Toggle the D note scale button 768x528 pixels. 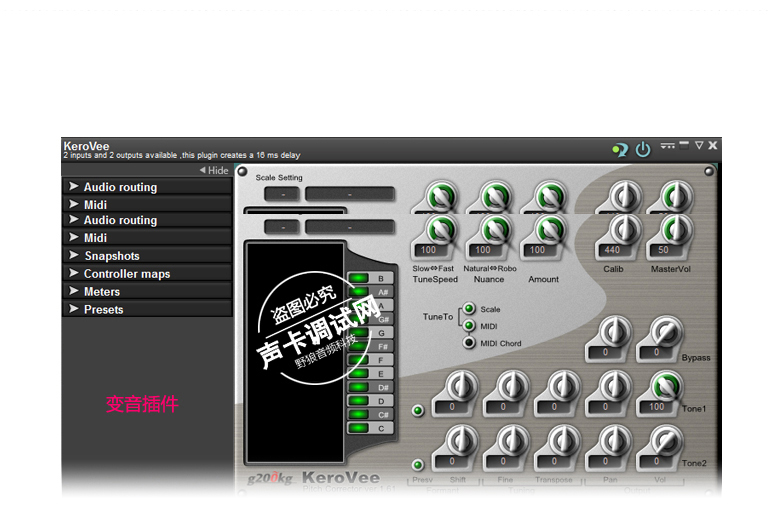click(x=370, y=401)
